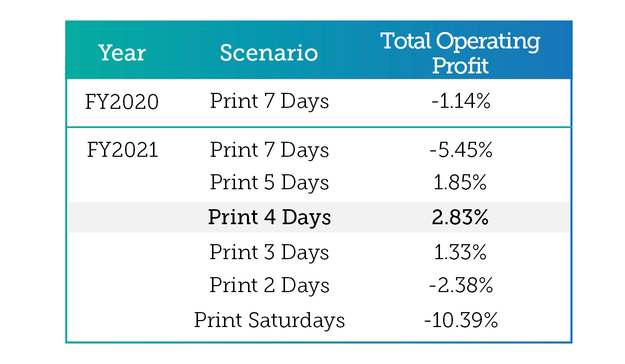Click the -5.45% profit value
Image resolution: width=625 pixels, height=364 pixels.
tap(460, 150)
